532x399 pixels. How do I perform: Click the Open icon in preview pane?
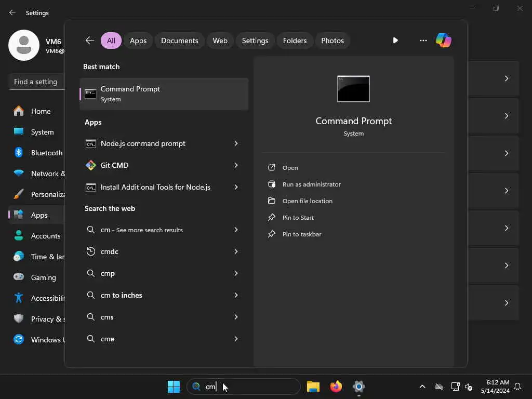(x=271, y=167)
